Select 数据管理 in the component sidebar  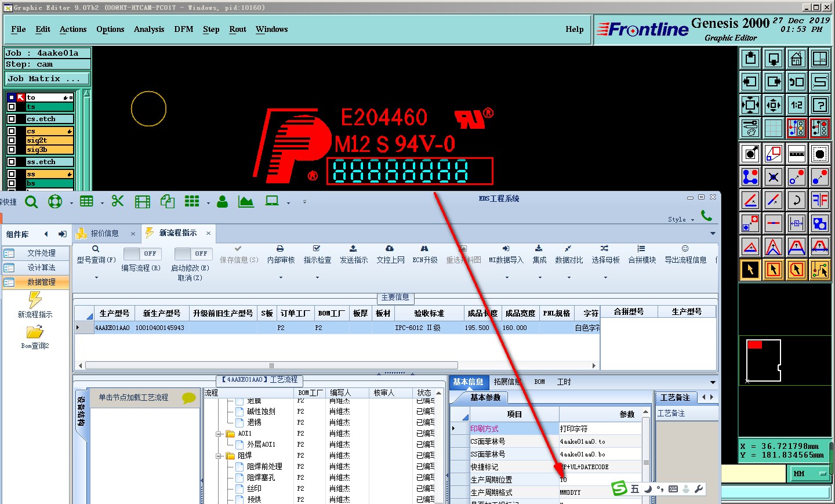[35, 282]
